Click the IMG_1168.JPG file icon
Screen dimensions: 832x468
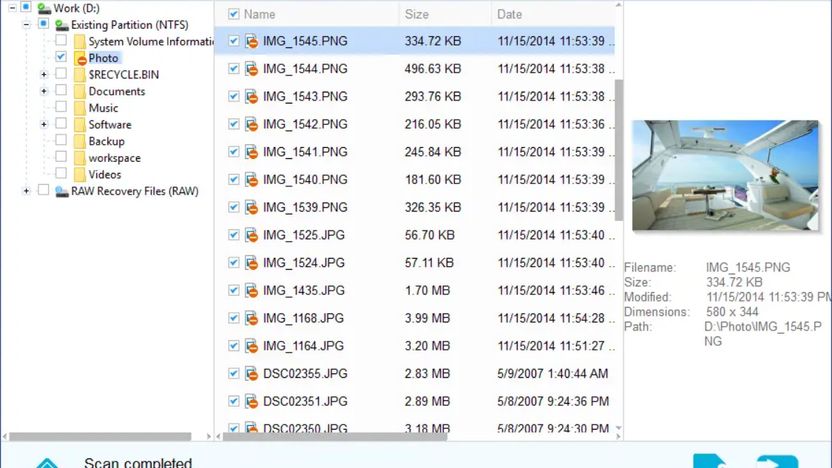click(252, 318)
